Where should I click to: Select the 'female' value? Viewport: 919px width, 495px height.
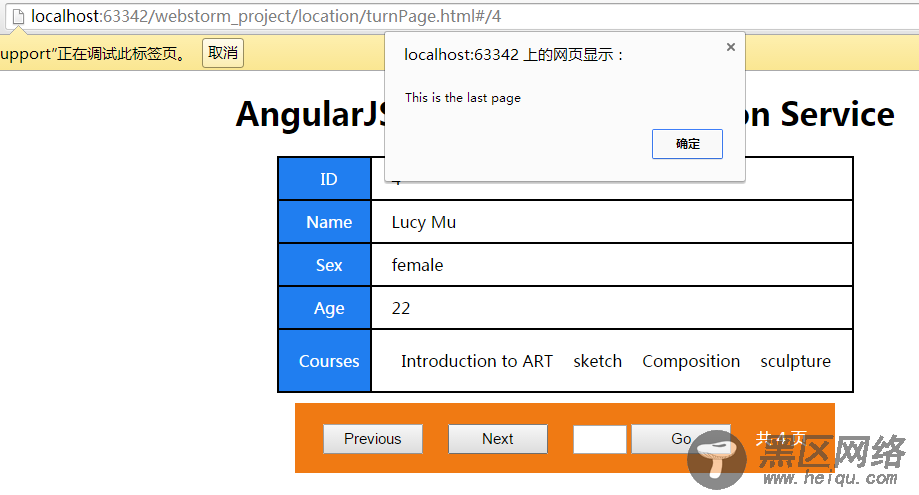pos(417,265)
